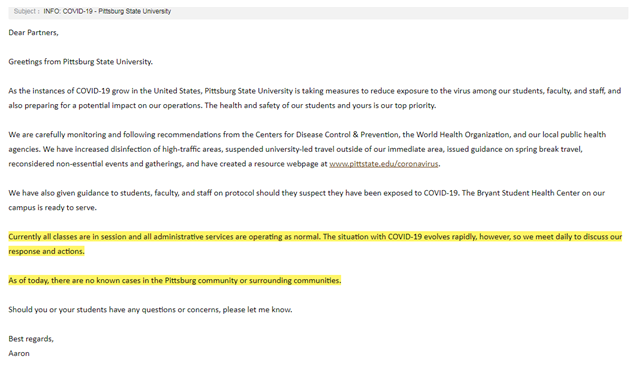This screenshot has height=376, width=630.
Task: Click the highlighted 'response and actions.' text
Action: [x=46, y=251]
